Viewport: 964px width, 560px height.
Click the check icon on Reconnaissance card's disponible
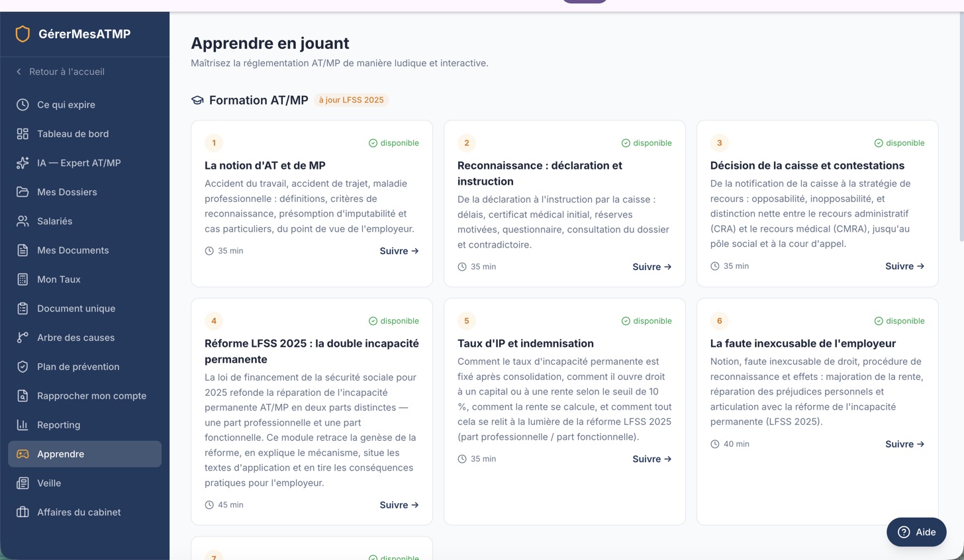tap(626, 143)
